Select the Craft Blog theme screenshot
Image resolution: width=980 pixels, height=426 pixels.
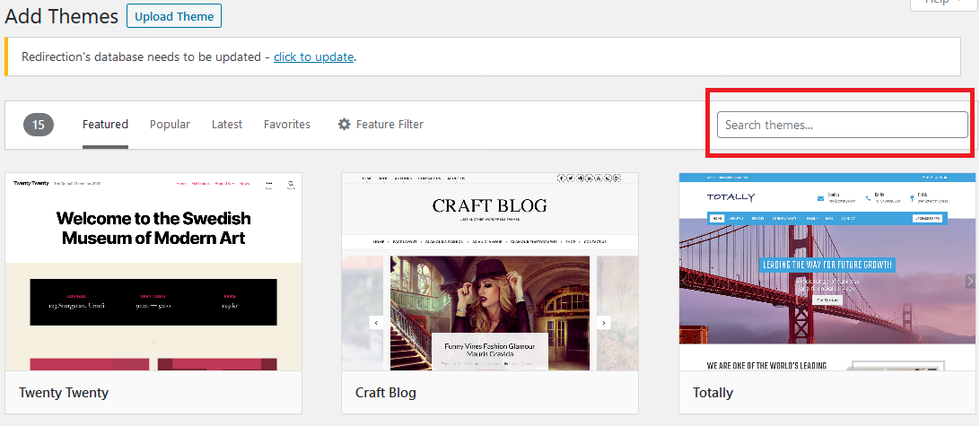pos(490,272)
